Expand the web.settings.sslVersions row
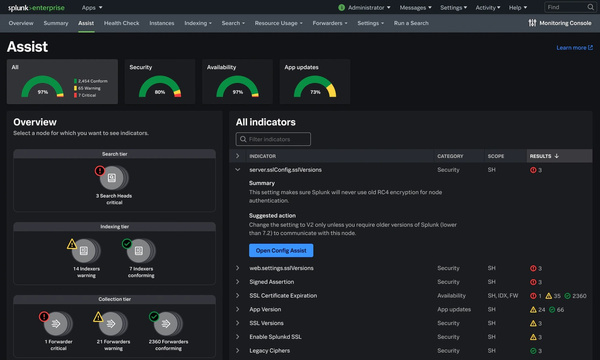600x360 pixels. tap(238, 268)
